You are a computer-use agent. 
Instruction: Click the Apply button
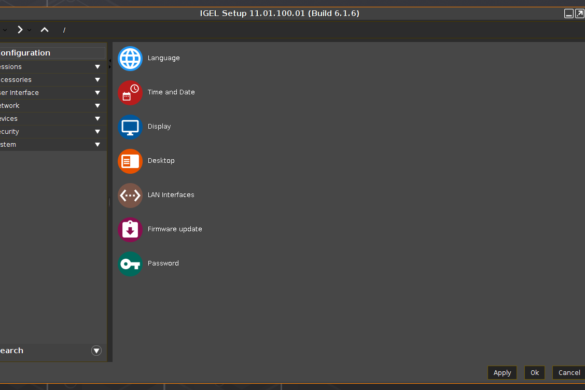[x=502, y=372]
